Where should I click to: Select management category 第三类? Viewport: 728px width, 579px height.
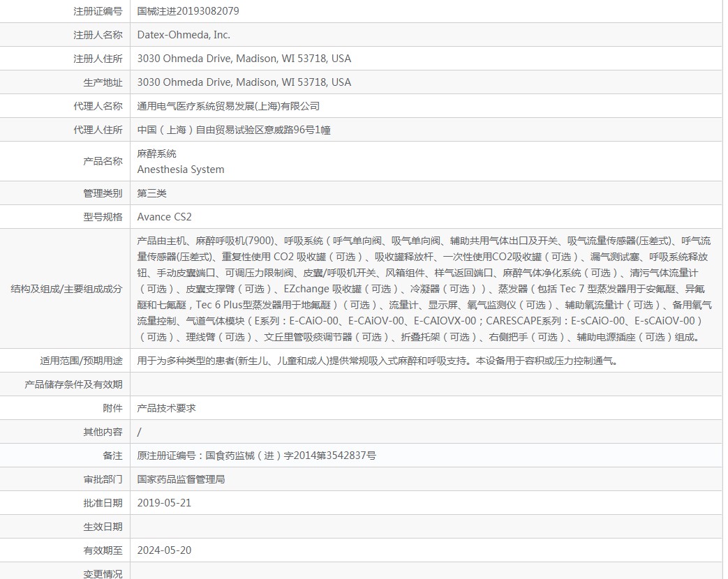click(152, 193)
